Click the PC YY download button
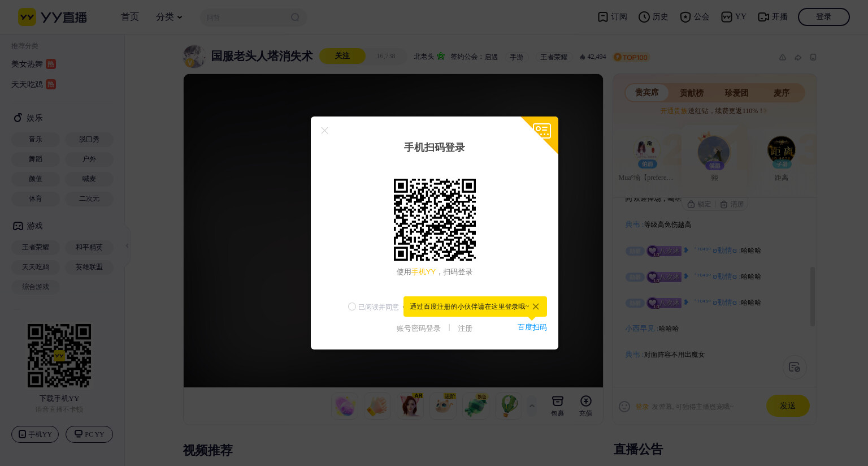Image resolution: width=868 pixels, height=466 pixels. (89, 434)
